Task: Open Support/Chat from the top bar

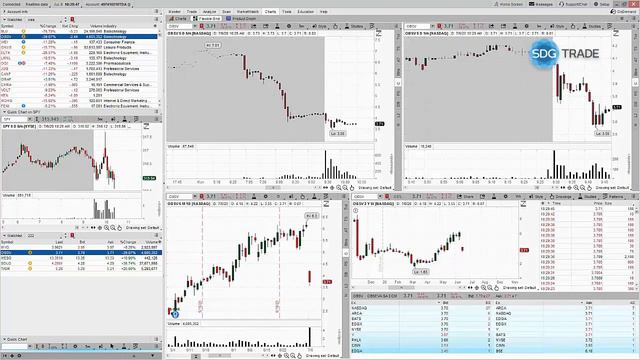Action: click(x=573, y=4)
